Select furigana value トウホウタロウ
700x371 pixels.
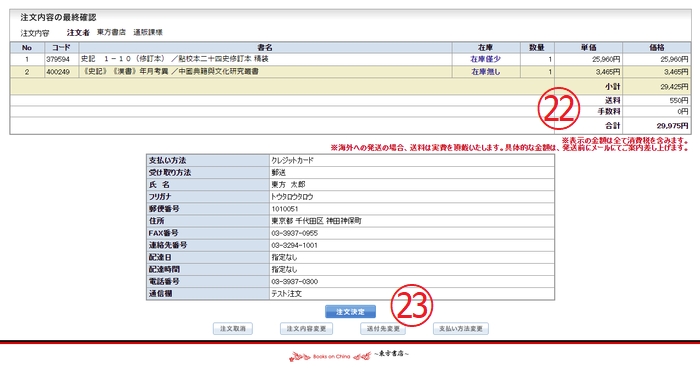(292, 197)
